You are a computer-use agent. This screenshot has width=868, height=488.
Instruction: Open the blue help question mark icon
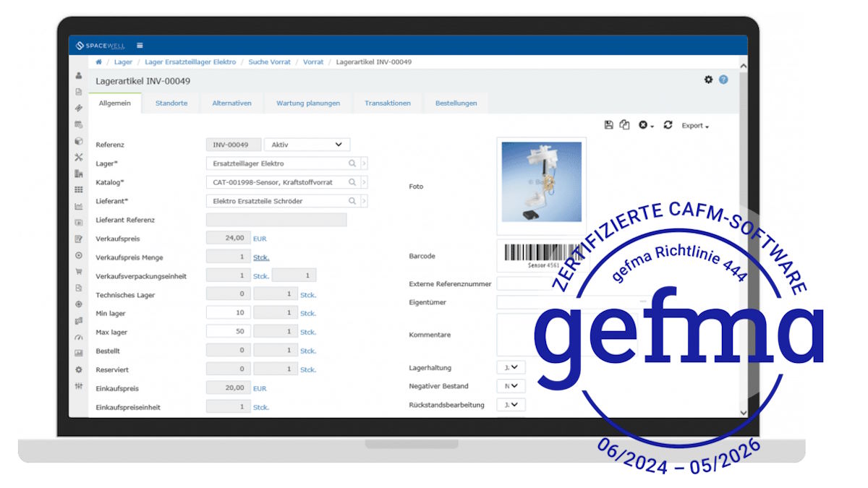[x=723, y=80]
